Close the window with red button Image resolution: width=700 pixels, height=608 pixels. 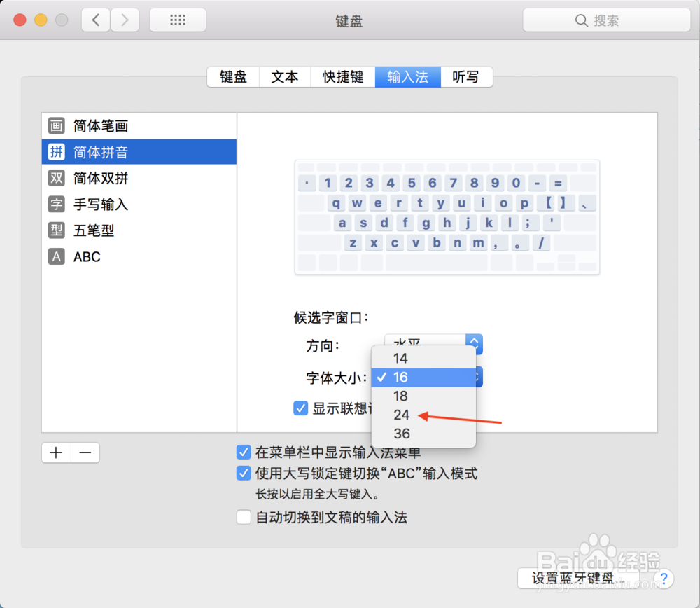pyautogui.click(x=20, y=20)
